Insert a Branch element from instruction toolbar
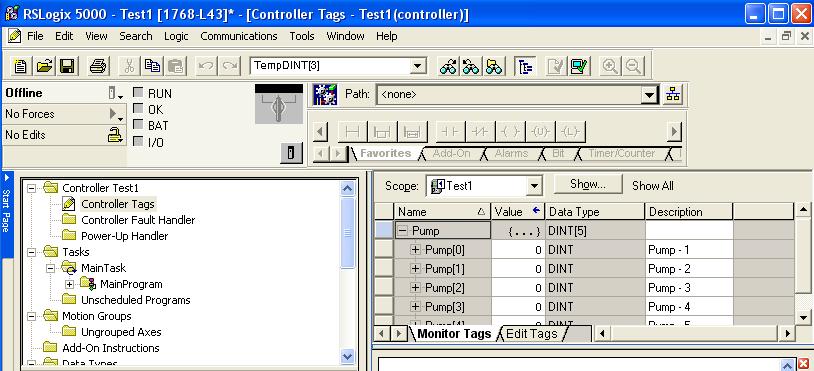Screen dimensions: 814x371 pyautogui.click(x=382, y=132)
